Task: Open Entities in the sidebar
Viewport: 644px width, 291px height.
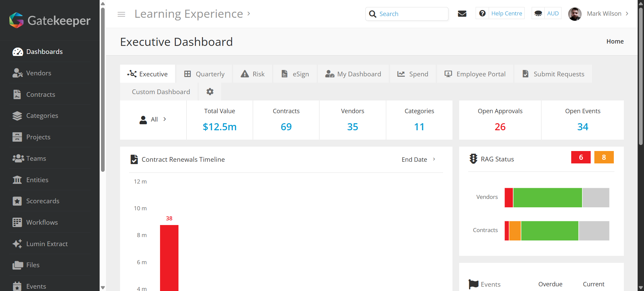Action: click(x=37, y=180)
